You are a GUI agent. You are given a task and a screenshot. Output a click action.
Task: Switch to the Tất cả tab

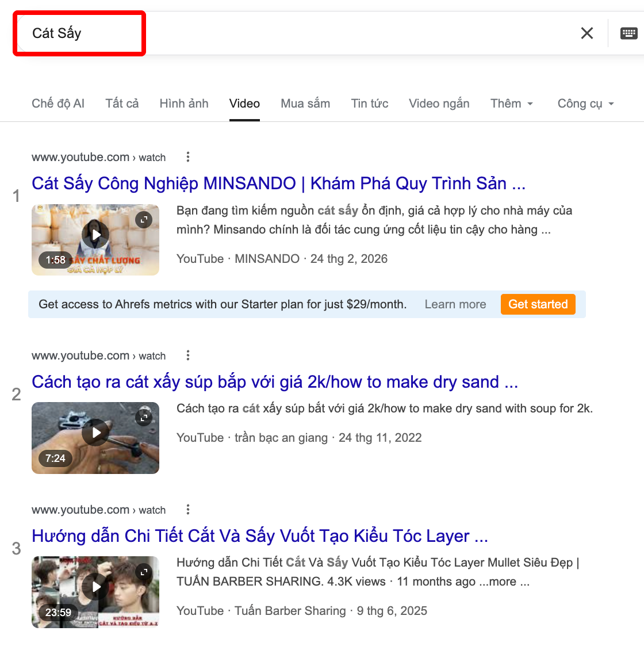click(122, 104)
